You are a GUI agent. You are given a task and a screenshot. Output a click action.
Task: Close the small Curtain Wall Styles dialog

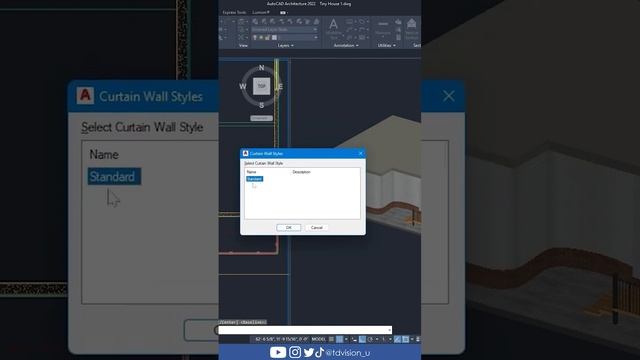pyautogui.click(x=360, y=153)
